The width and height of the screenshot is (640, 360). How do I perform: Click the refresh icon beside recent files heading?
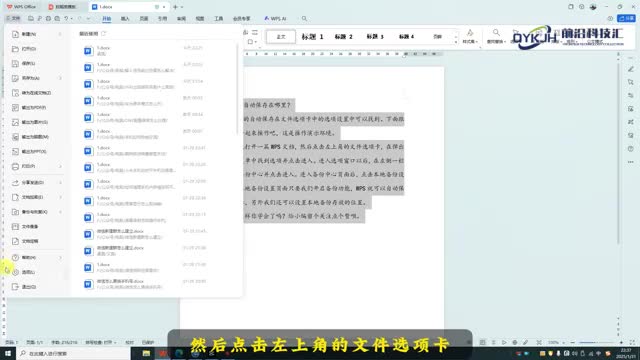103,33
